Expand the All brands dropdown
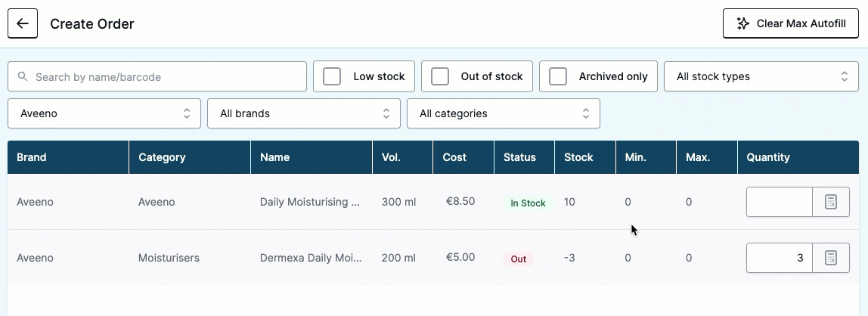The image size is (868, 316). click(304, 113)
